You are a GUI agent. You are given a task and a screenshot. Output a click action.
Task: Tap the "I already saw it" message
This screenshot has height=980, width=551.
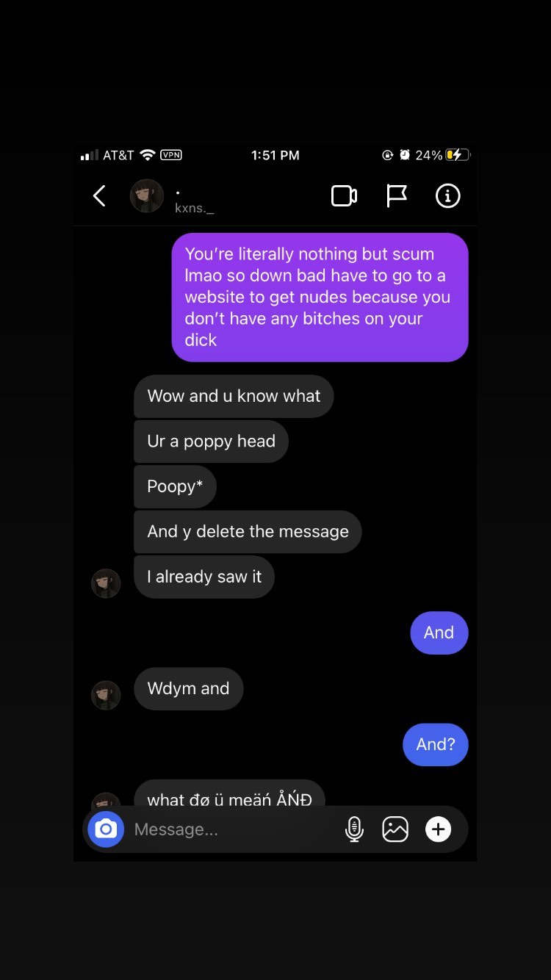click(204, 577)
